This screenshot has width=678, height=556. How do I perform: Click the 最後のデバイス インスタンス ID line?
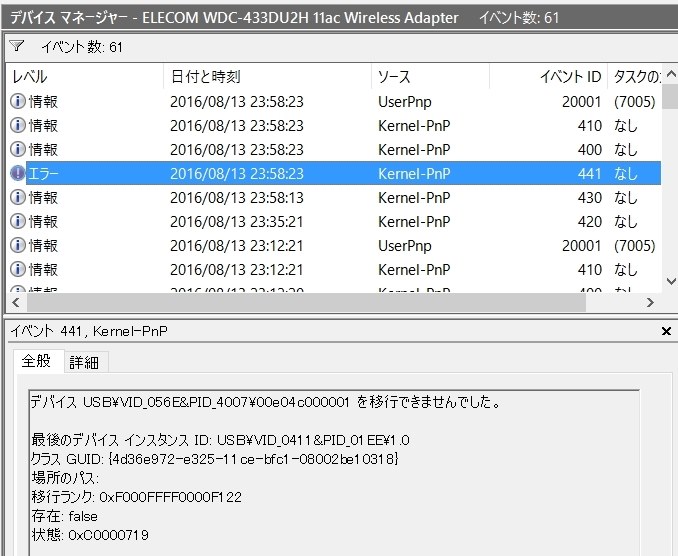click(x=221, y=440)
